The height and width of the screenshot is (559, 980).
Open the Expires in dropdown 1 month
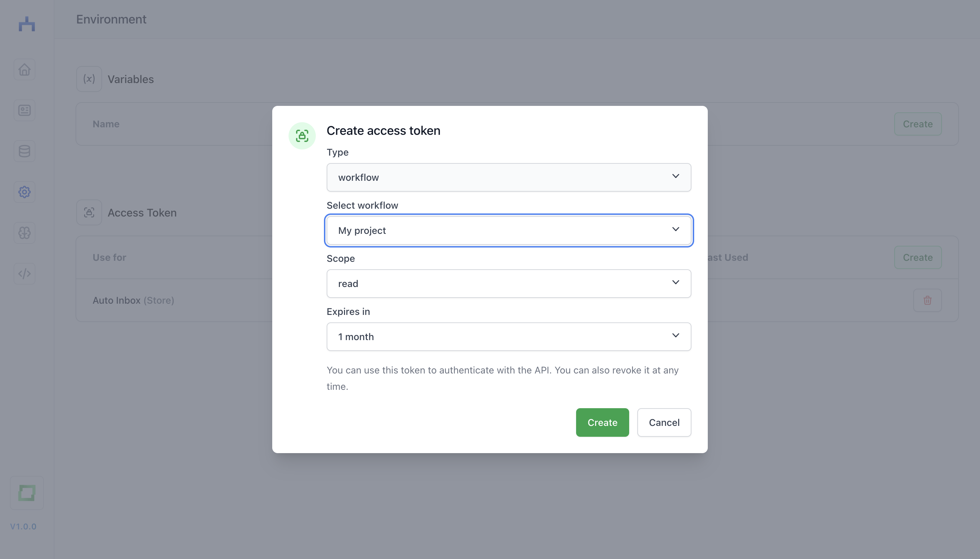(509, 337)
